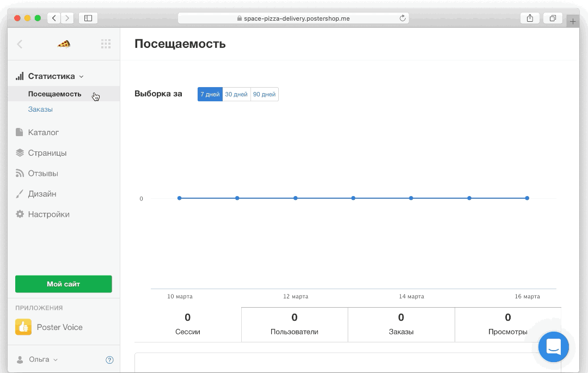Open the Заказы statistics link

[x=40, y=109]
